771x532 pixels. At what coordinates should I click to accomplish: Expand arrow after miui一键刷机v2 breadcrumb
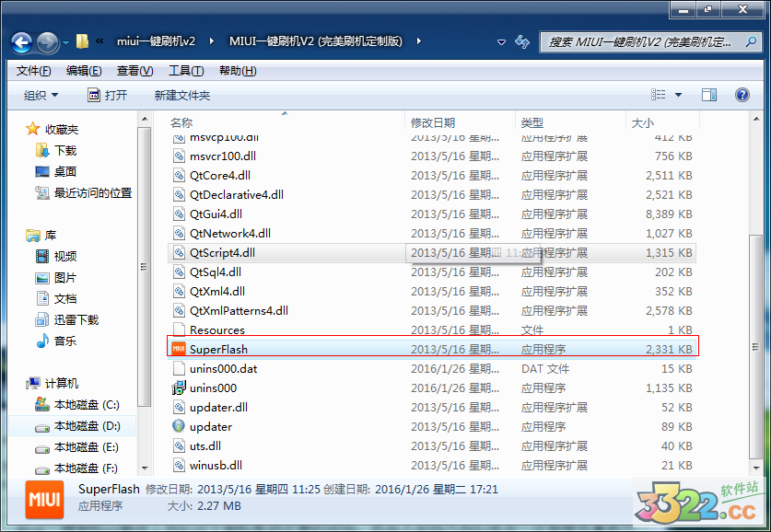coord(212,41)
